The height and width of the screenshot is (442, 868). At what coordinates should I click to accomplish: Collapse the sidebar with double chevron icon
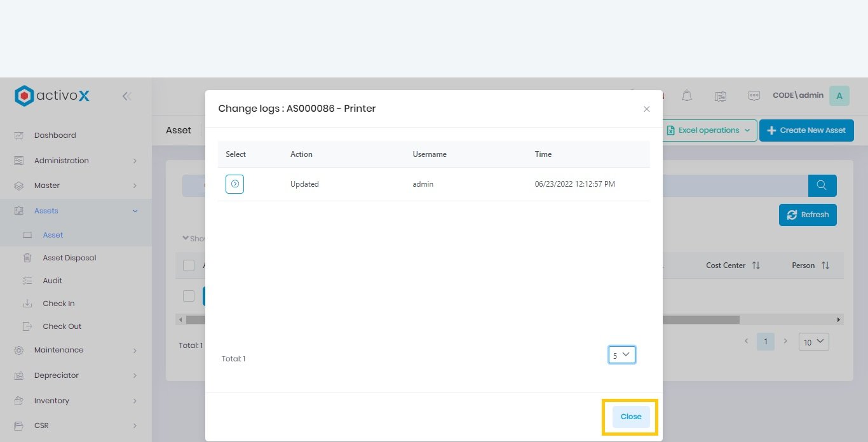[x=126, y=96]
